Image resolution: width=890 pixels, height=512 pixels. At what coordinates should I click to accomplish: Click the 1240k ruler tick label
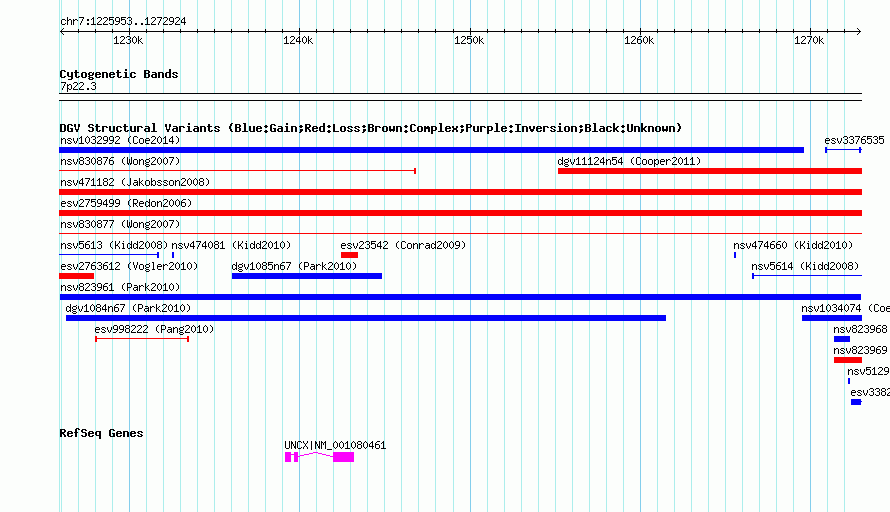(x=299, y=40)
